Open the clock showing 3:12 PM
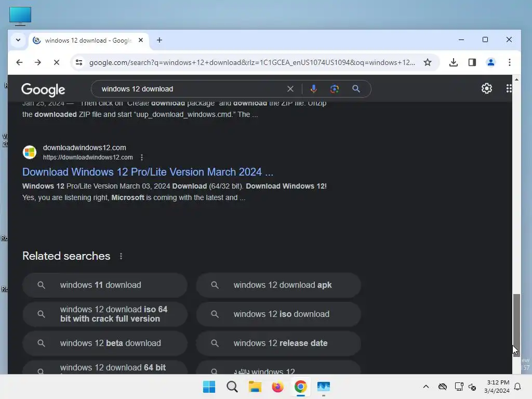532x399 pixels. coord(497,387)
